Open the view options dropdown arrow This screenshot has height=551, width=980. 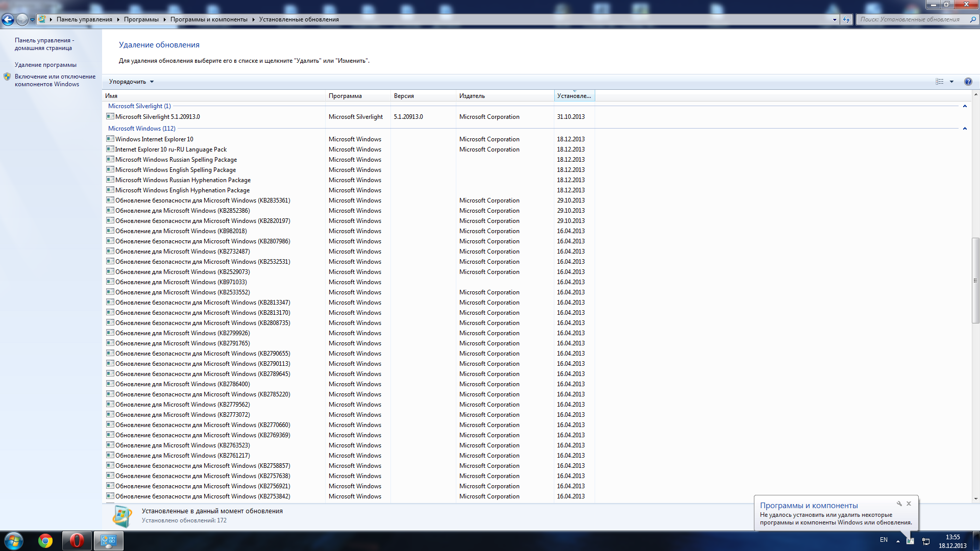(951, 82)
